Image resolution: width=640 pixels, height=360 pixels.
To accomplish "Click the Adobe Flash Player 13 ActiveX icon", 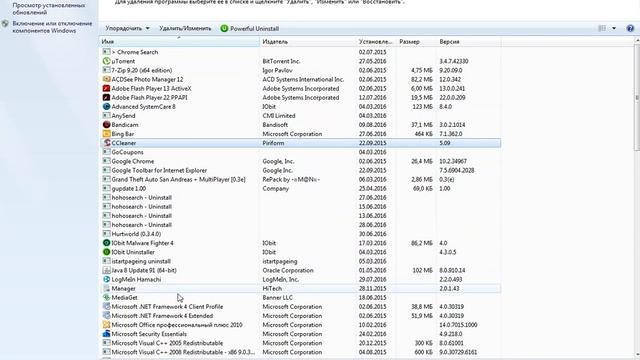I will (106, 88).
